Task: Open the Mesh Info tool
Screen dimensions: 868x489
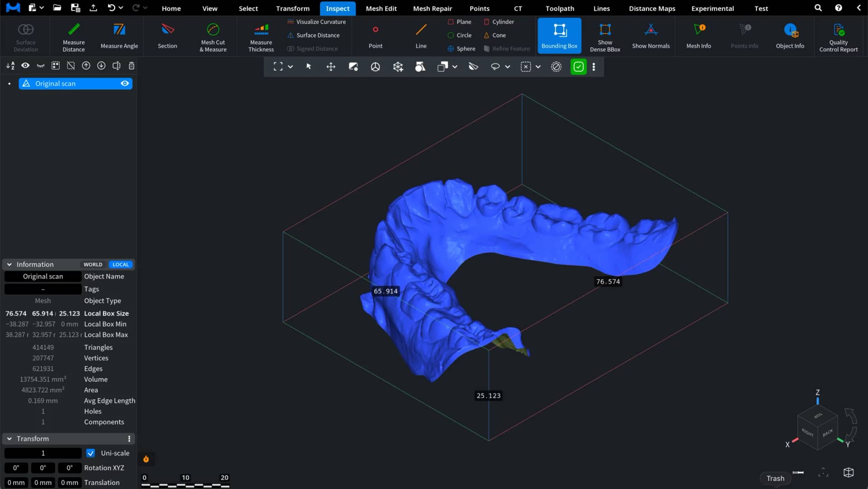Action: click(x=698, y=37)
